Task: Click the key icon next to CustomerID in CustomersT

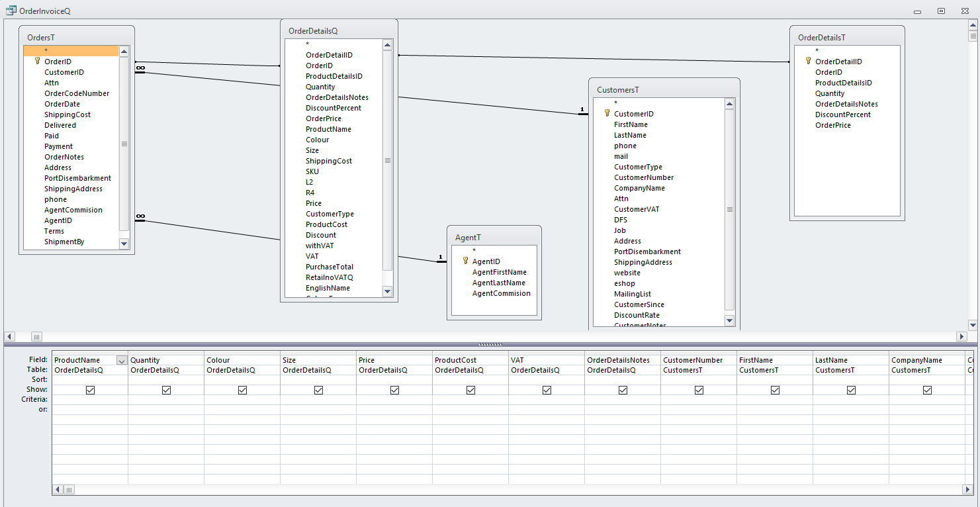Action: click(x=607, y=114)
